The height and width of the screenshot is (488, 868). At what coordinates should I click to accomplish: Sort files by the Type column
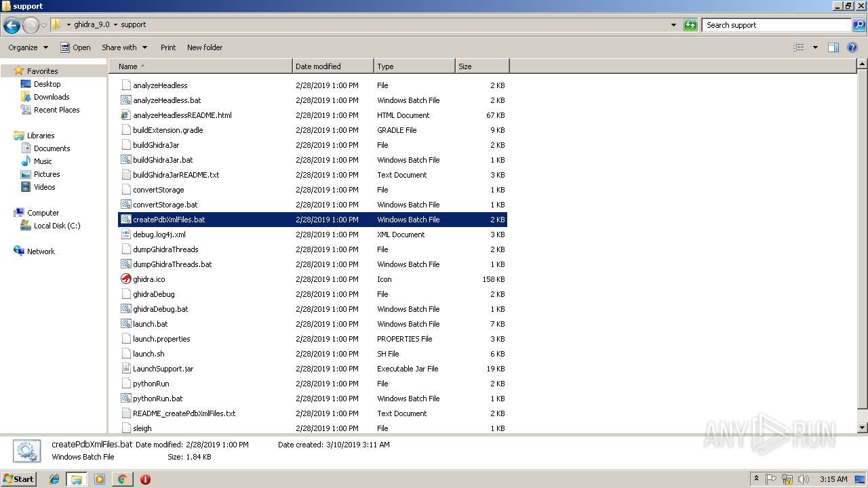pyautogui.click(x=414, y=66)
